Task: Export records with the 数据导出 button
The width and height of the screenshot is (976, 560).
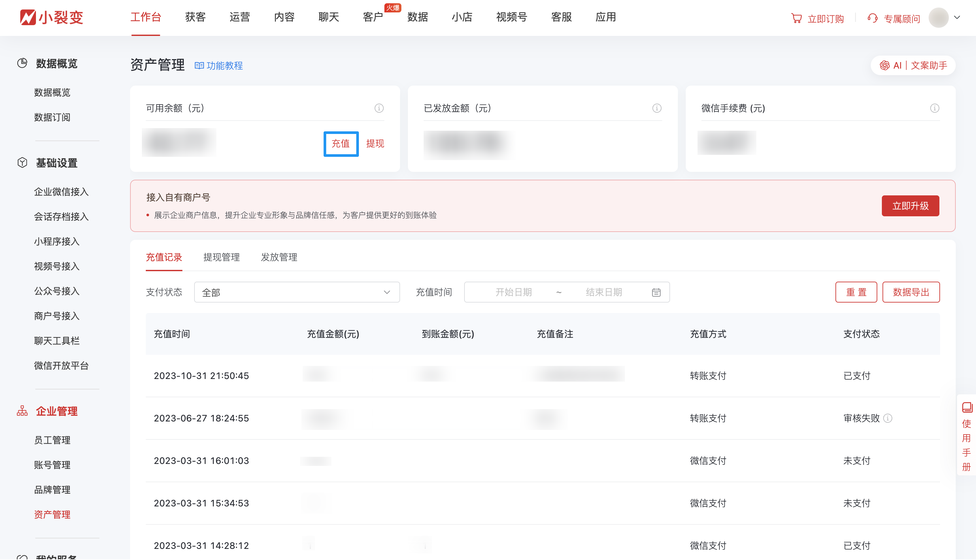Action: 911,292
